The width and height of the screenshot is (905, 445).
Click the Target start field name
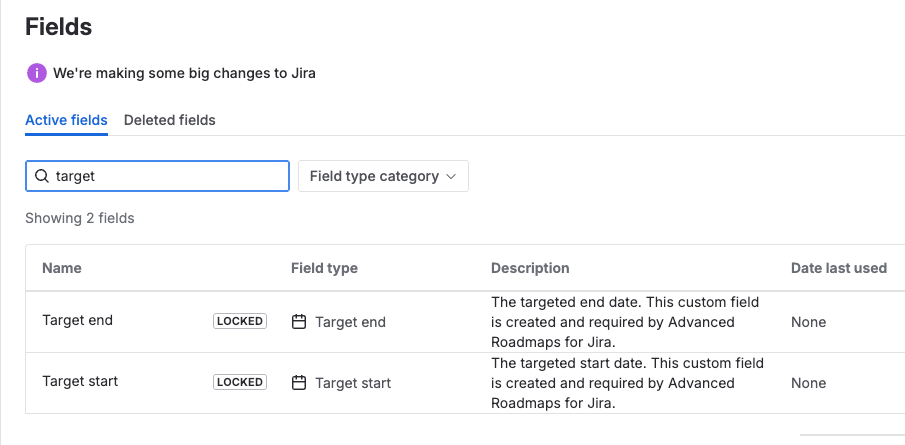[x=80, y=382]
